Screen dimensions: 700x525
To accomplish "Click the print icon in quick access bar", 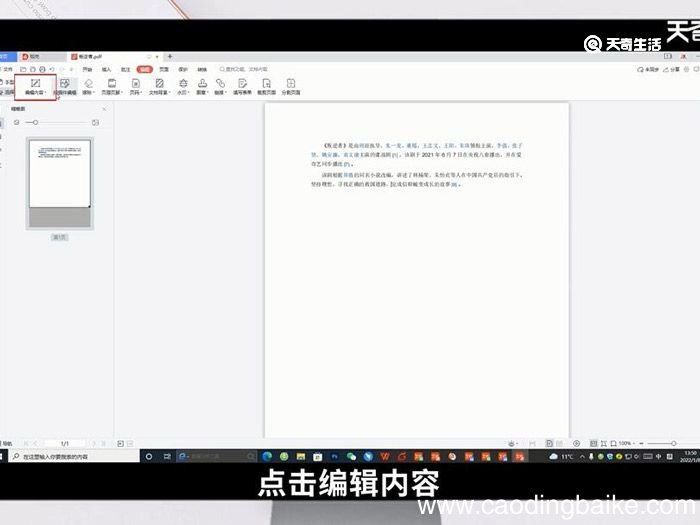I will pos(42,69).
